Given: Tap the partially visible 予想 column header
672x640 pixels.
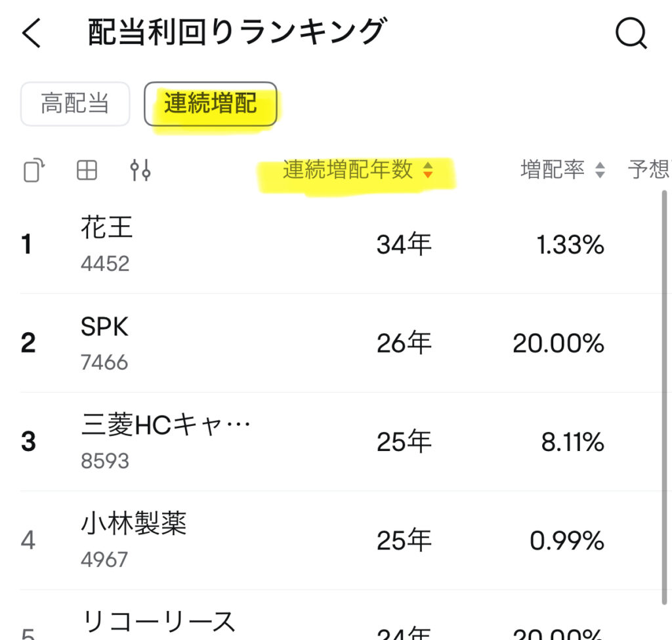Looking at the screenshot, I should 649,170.
